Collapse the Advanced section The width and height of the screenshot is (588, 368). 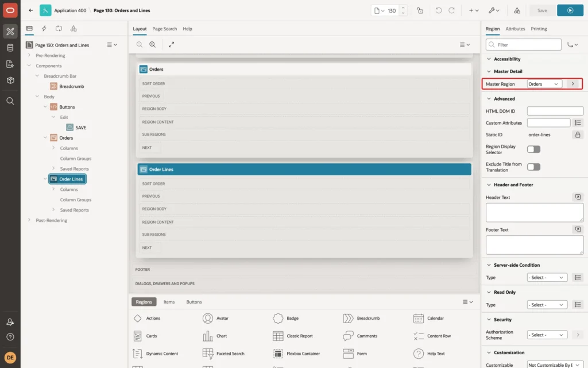click(489, 99)
